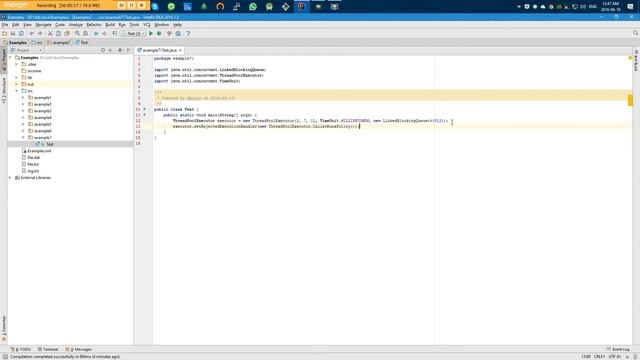640x360 pixels.
Task: Click the navigate Forward toolbar arrow
Action: coord(104,33)
